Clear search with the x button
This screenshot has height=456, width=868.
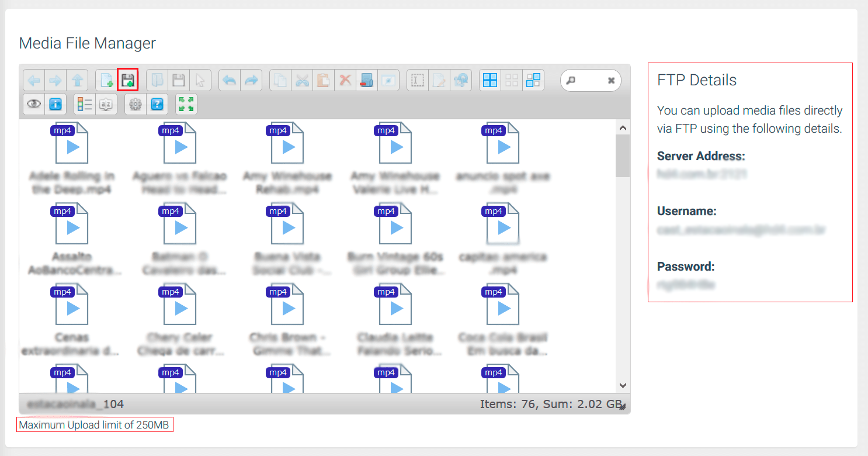click(611, 81)
